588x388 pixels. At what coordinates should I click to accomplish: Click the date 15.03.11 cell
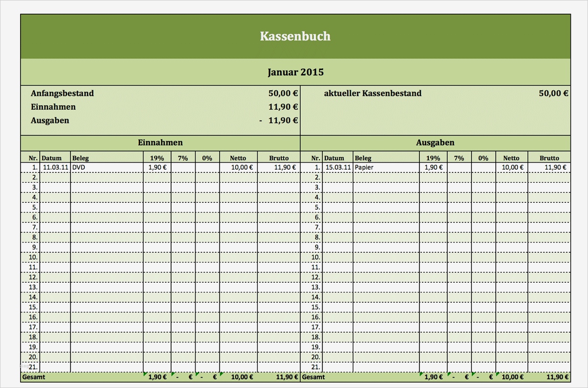pyautogui.click(x=337, y=167)
